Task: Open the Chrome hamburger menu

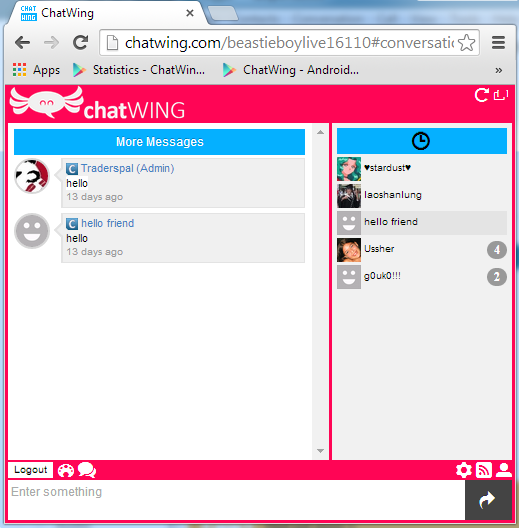Action: (498, 43)
